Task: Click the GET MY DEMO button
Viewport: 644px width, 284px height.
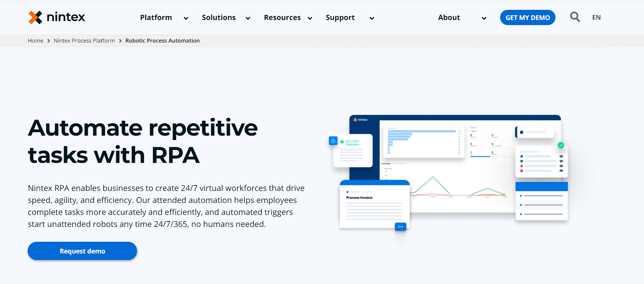Action: point(527,17)
